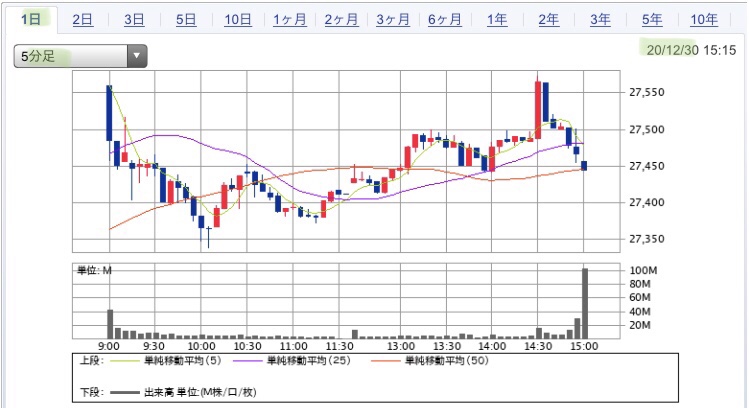
Task: Switch to the 2日 period tab
Action: pos(83,20)
